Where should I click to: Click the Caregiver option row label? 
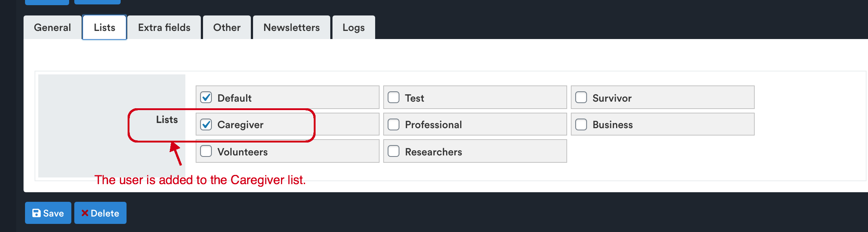point(241,125)
